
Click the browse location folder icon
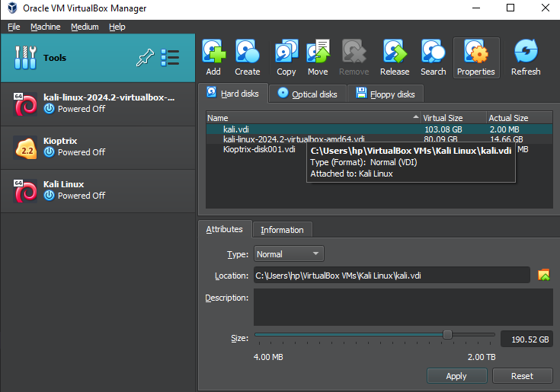544,276
